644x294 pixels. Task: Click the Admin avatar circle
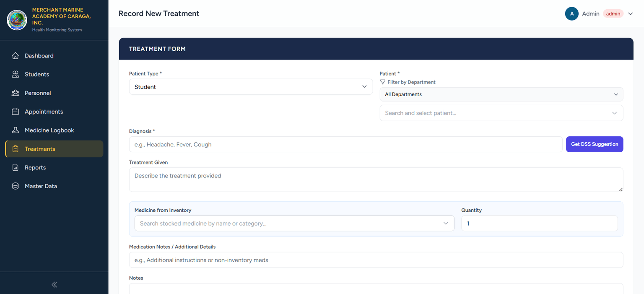(x=572, y=13)
